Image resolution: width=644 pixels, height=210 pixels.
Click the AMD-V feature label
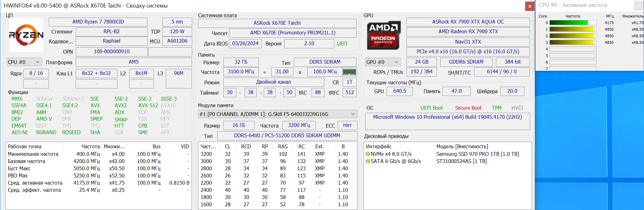pos(44,119)
